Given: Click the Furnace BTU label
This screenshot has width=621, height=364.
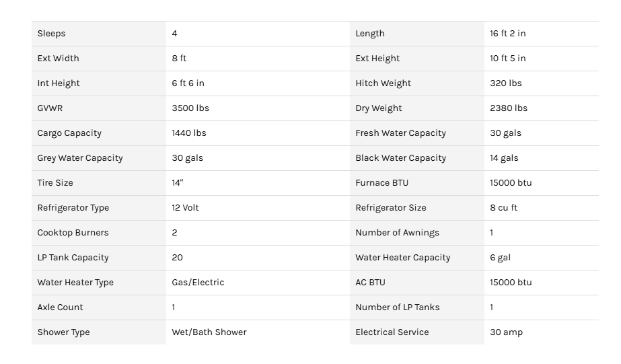Looking at the screenshot, I should (381, 183).
